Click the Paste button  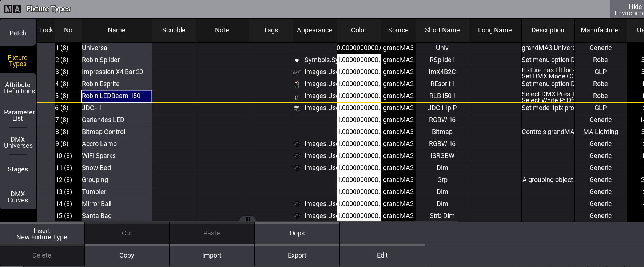[212, 233]
